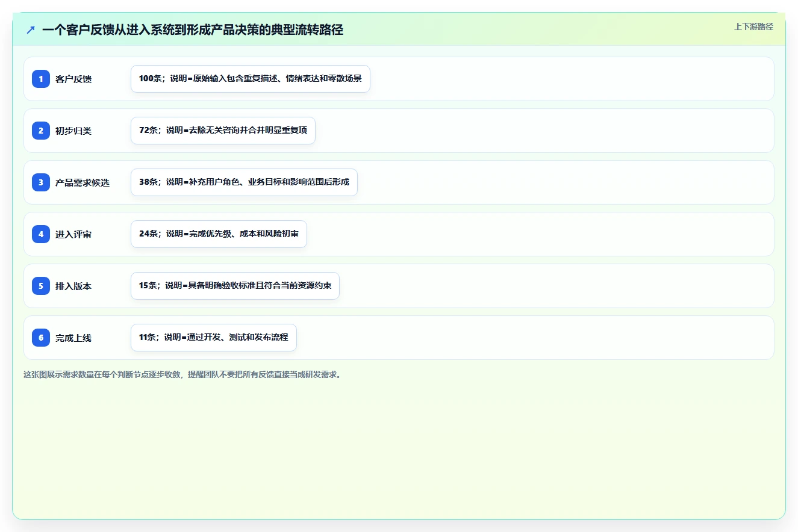The width and height of the screenshot is (798, 532).
Task: Open the 72条 去除无关咨询 description box
Action: tap(223, 131)
